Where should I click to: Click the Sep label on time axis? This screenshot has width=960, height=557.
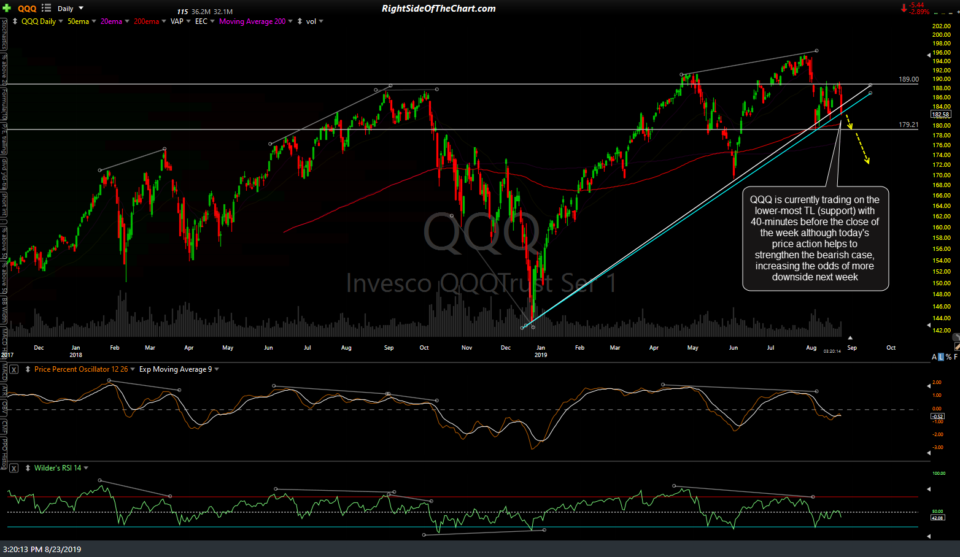pos(852,348)
